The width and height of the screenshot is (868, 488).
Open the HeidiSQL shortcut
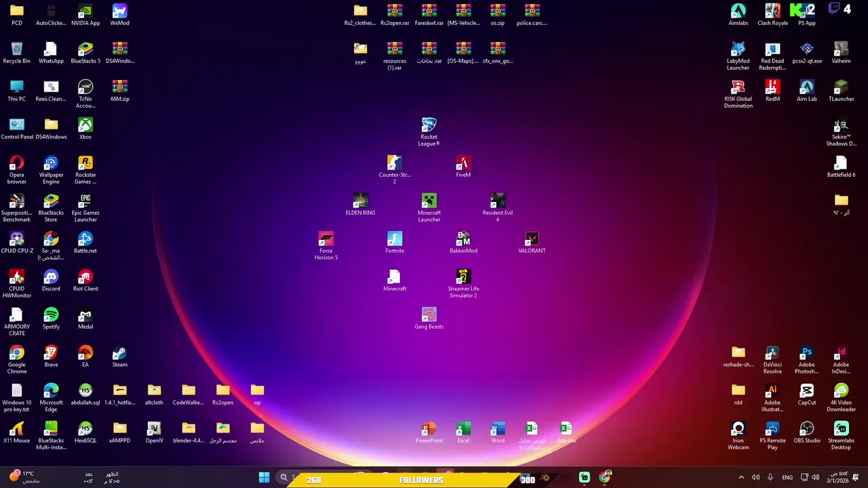pyautogui.click(x=85, y=432)
